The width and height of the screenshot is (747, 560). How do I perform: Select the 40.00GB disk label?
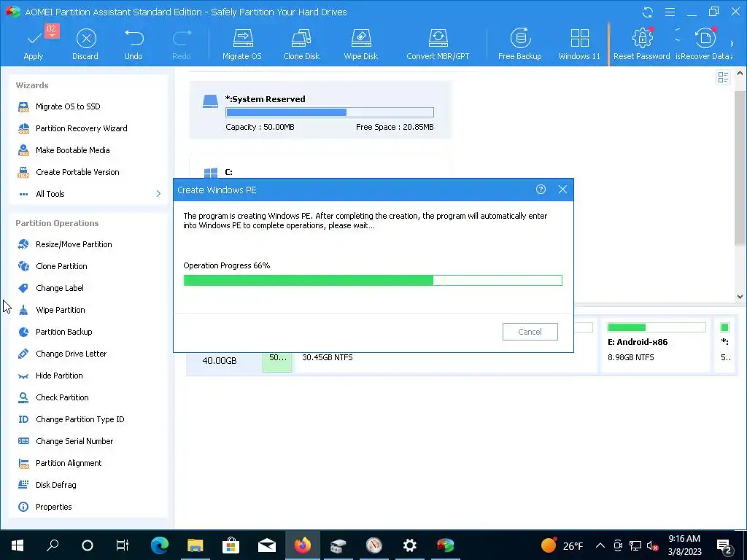tap(219, 361)
